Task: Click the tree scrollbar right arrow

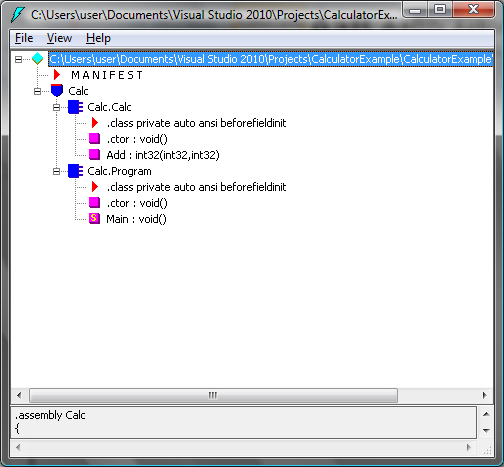Action: pyautogui.click(x=485, y=396)
